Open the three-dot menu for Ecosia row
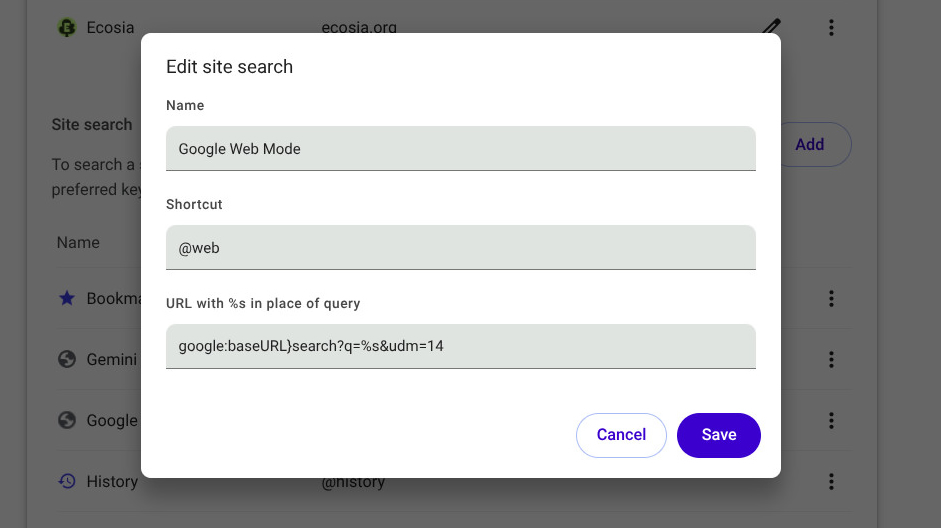Viewport: 941px width, 528px height. pyautogui.click(x=831, y=28)
